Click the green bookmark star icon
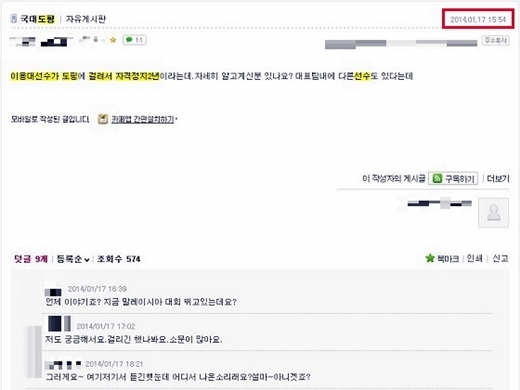Viewport: 520px width, 390px height. click(x=430, y=258)
